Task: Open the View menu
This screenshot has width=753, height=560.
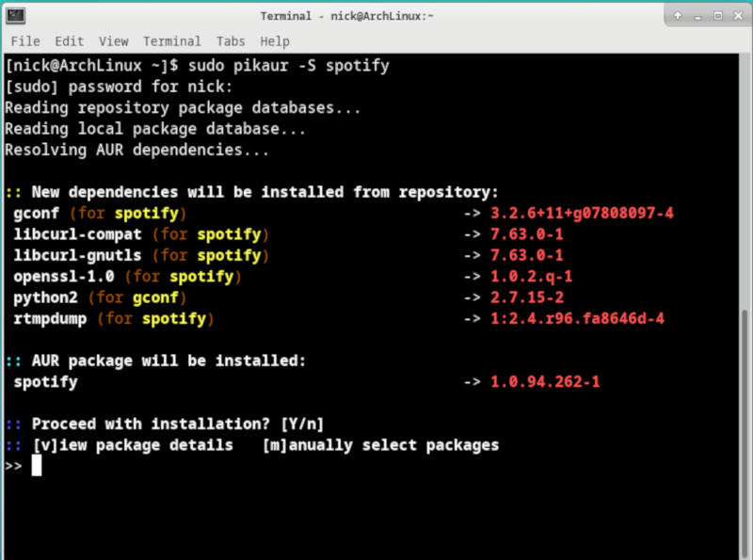Action: pyautogui.click(x=112, y=40)
